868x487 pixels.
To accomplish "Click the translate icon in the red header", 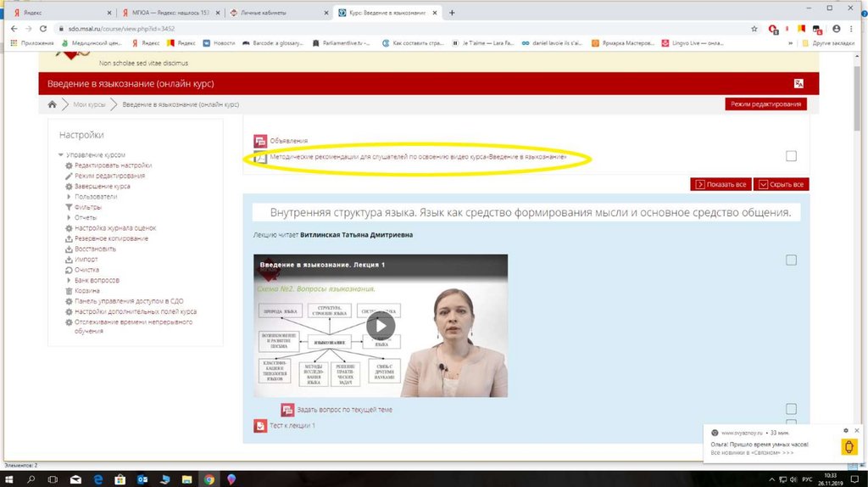I will click(x=798, y=83).
